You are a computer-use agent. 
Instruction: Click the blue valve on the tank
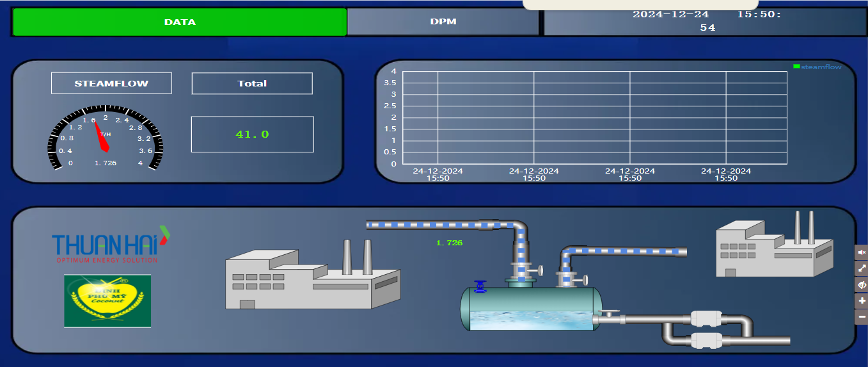(x=480, y=287)
